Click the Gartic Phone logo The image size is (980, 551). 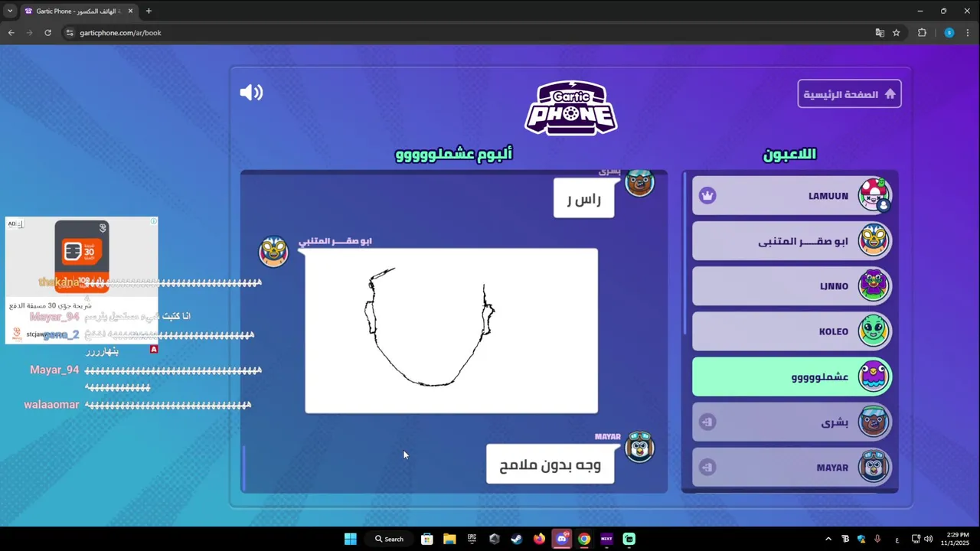point(571,108)
